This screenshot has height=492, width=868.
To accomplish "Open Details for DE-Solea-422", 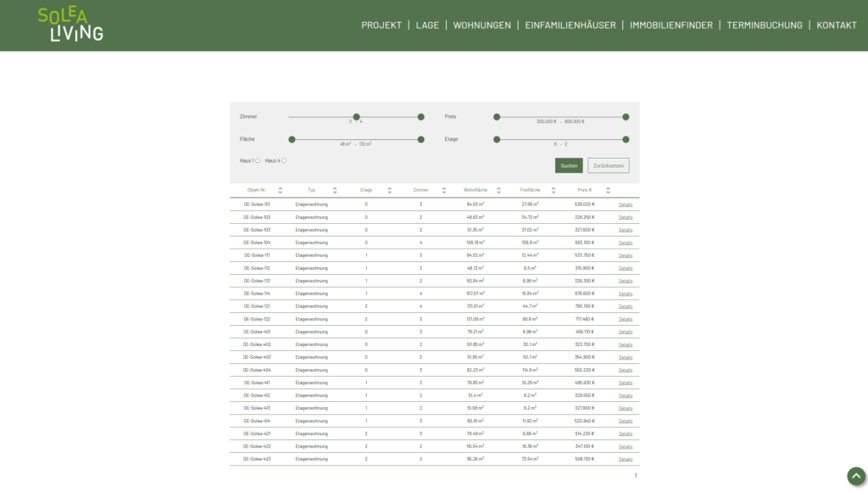I will (626, 446).
